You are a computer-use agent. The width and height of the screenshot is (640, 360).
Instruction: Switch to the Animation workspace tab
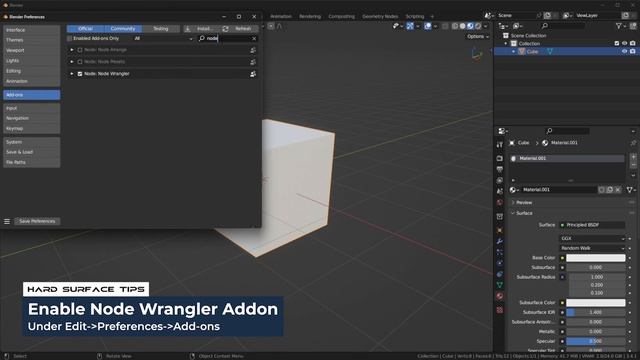(281, 16)
